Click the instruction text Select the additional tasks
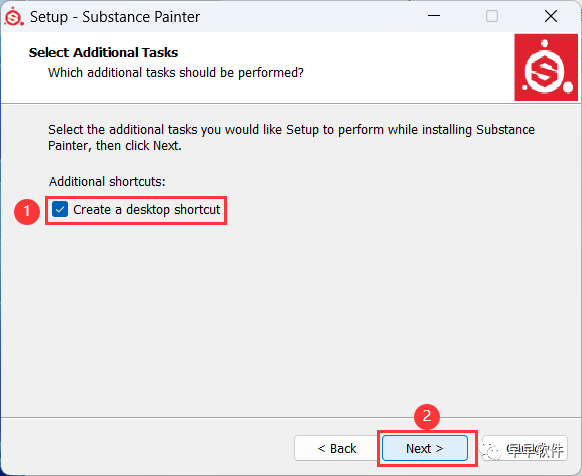The width and height of the screenshot is (582, 476). pyautogui.click(x=291, y=137)
